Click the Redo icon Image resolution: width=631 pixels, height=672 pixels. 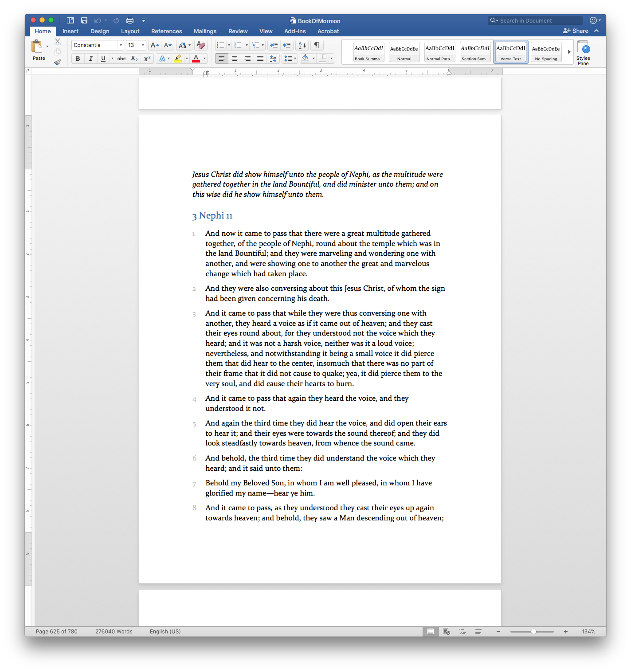tap(116, 20)
